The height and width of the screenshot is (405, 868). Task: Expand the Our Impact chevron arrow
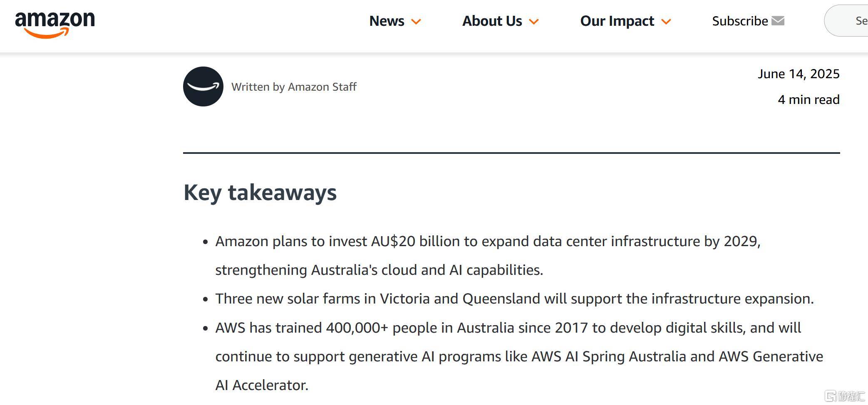point(666,22)
